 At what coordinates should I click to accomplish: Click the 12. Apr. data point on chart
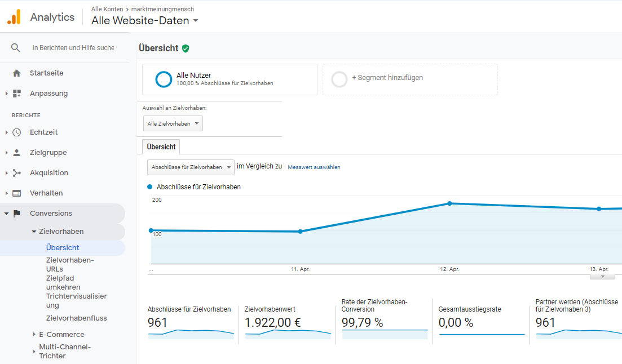coord(449,203)
